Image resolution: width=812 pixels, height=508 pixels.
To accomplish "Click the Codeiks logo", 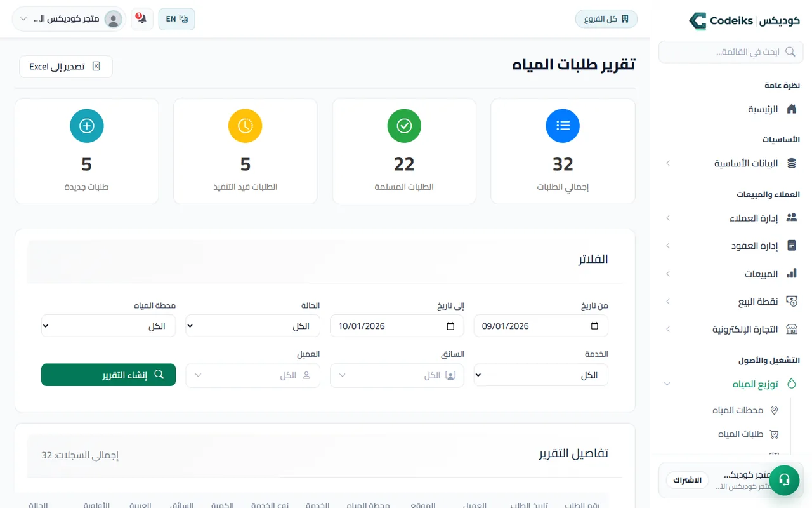I will pyautogui.click(x=744, y=21).
